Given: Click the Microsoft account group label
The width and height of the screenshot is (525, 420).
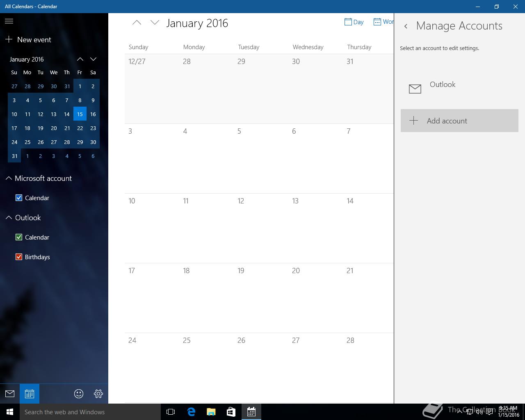Looking at the screenshot, I should [43, 178].
